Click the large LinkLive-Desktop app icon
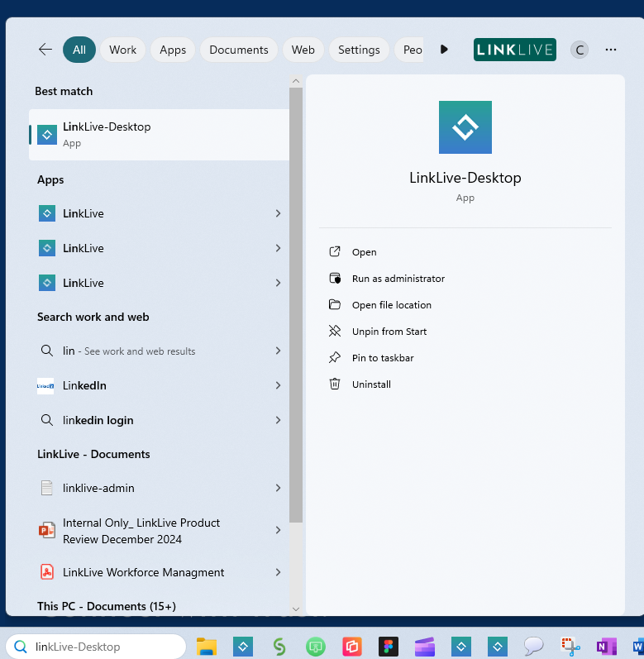Screen dimensions: 644x659 click(465, 127)
